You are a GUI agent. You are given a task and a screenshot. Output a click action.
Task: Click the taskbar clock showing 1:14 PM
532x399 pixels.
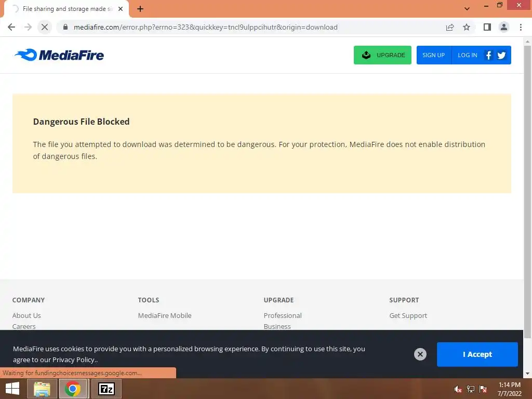tap(509, 389)
